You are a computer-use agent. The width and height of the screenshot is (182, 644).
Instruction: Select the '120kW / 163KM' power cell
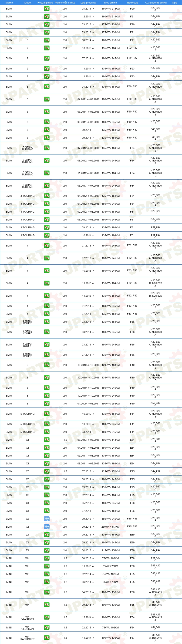[111, 365]
